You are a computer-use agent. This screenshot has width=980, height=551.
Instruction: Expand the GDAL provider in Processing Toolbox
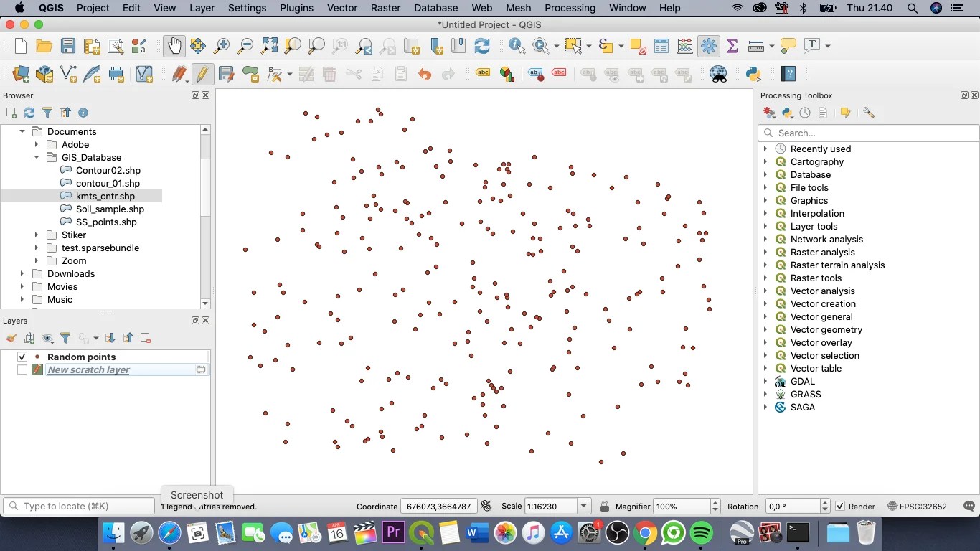pos(765,381)
